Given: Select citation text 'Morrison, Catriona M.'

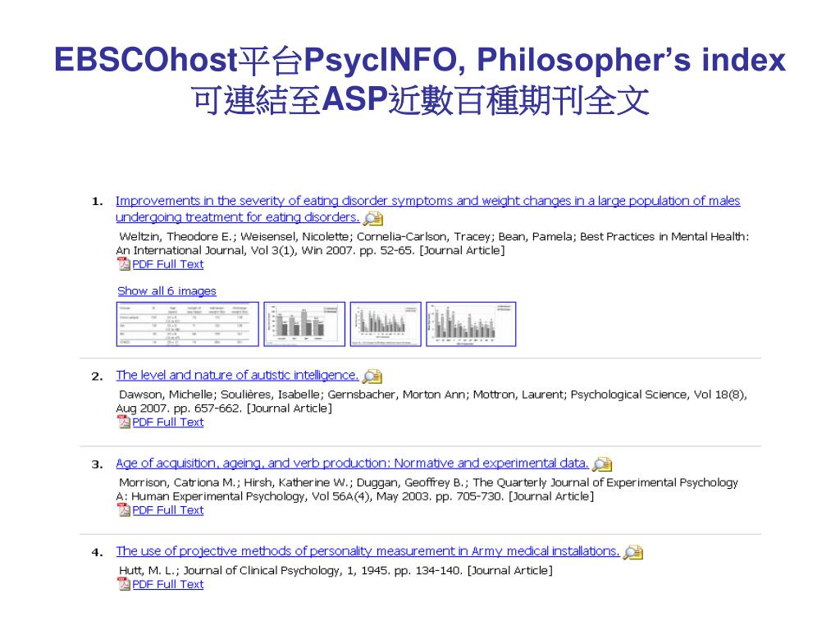Looking at the screenshot, I should click(178, 482).
